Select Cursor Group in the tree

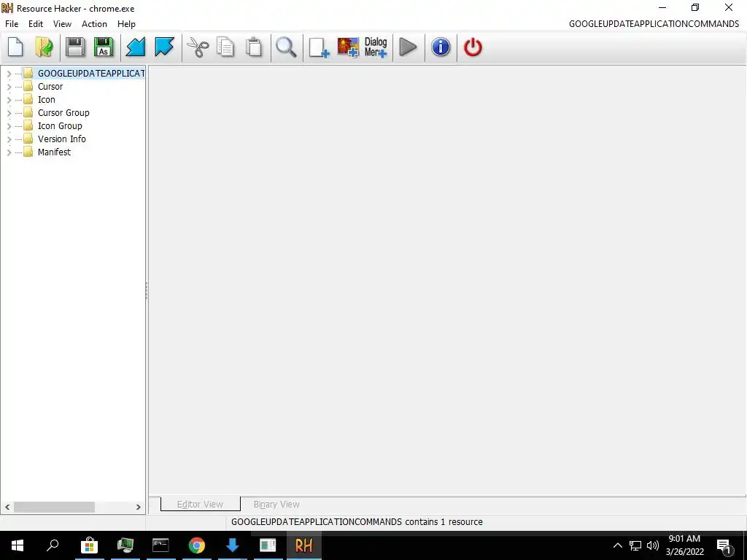pyautogui.click(x=63, y=113)
